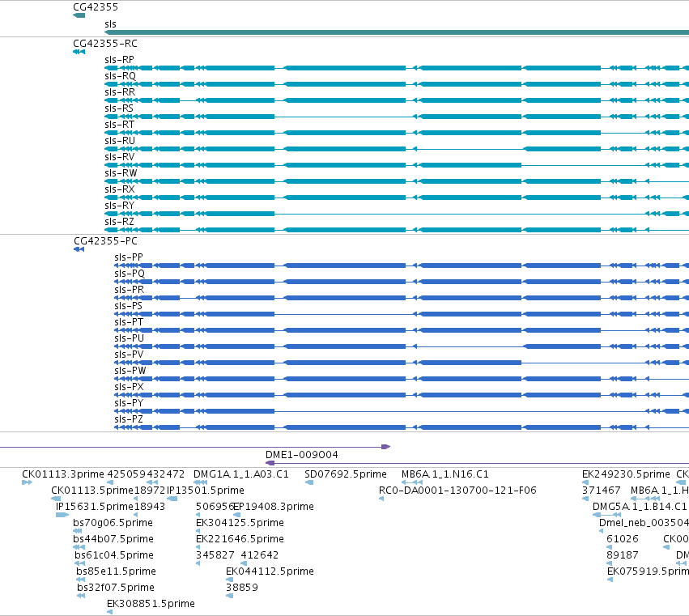Click the sls-PX protein label
Screen dimensions: 689x616
(129, 387)
